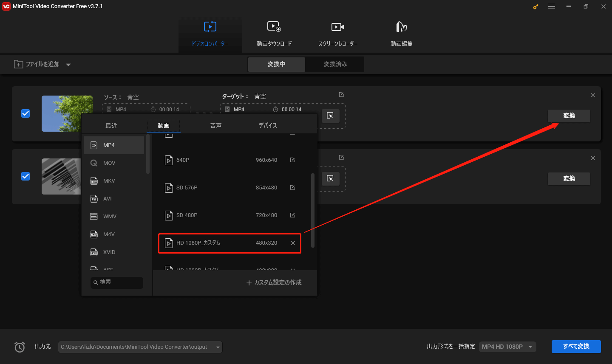612x364 pixels.
Task: Click Create Custom settings (カスタム設定の作成)
Action: [274, 283]
